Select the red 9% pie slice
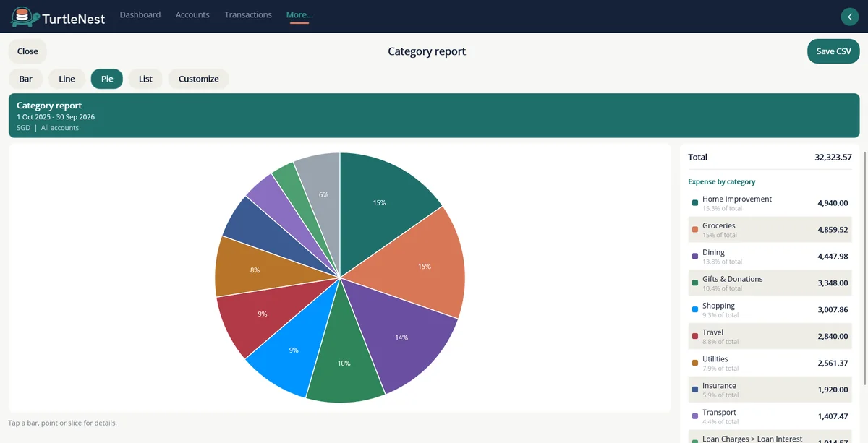The height and width of the screenshot is (443, 868). click(262, 314)
